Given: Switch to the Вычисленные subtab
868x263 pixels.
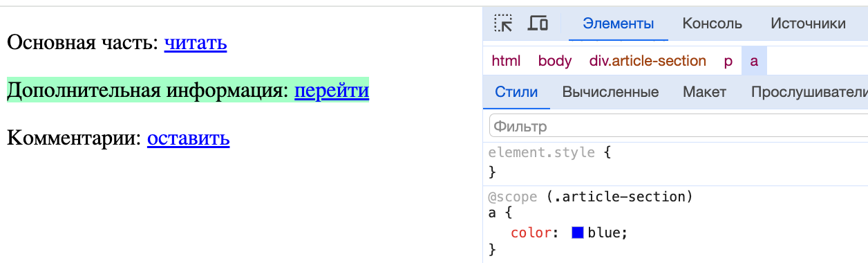Looking at the screenshot, I should click(x=610, y=92).
